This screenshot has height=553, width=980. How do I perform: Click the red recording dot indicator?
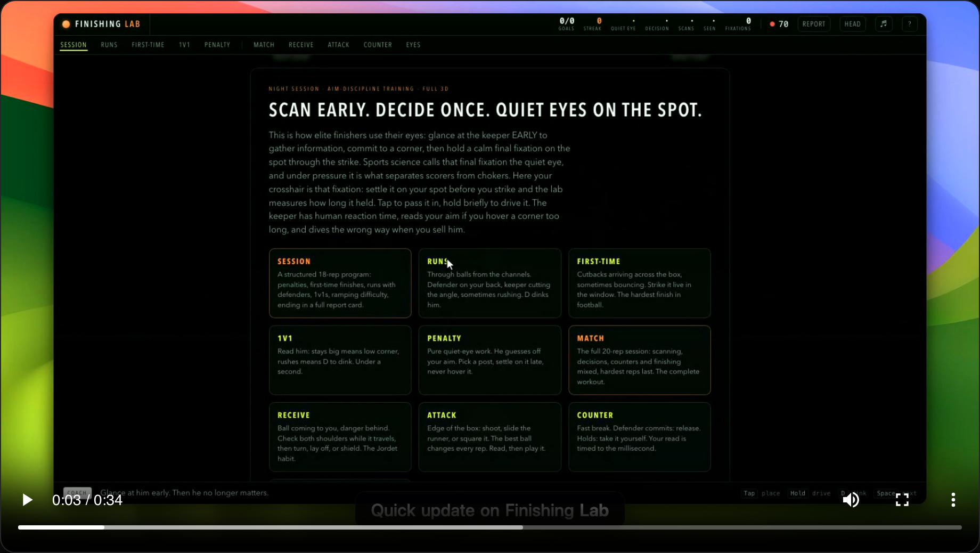(772, 24)
